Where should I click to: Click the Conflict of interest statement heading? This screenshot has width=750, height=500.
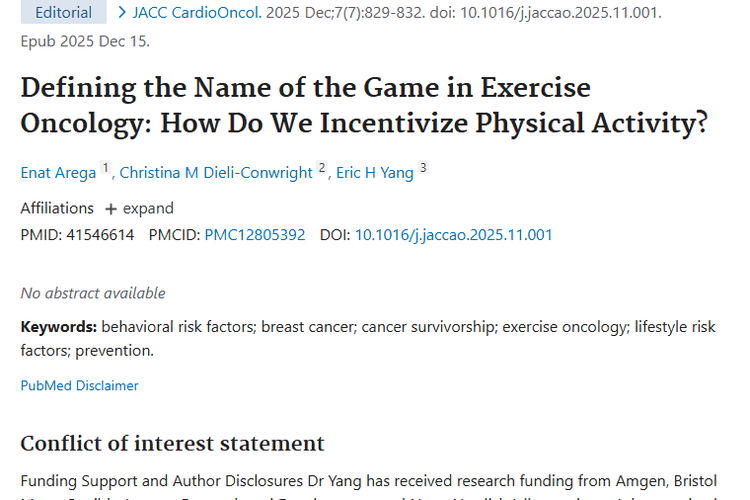(172, 444)
